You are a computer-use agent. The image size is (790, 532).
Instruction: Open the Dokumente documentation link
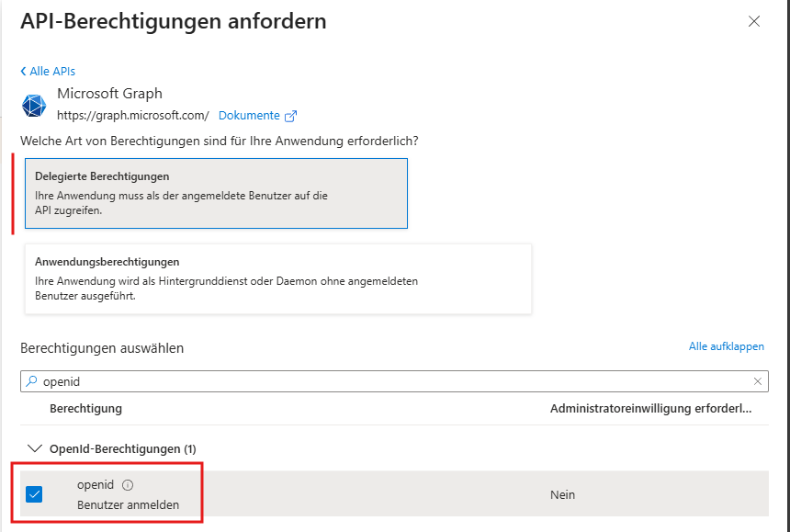coord(249,116)
